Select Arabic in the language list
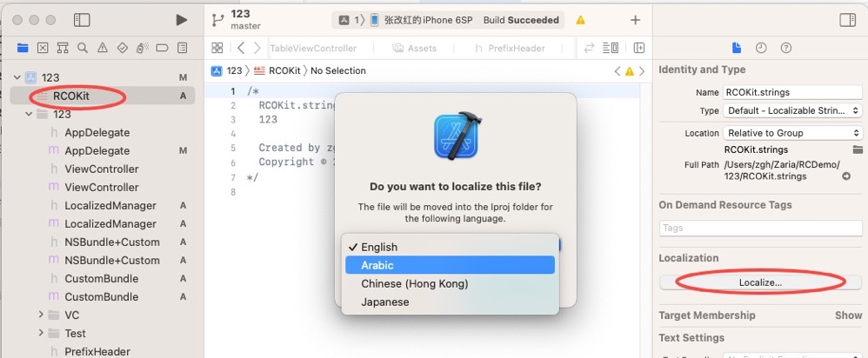The image size is (868, 358). pyautogui.click(x=450, y=265)
